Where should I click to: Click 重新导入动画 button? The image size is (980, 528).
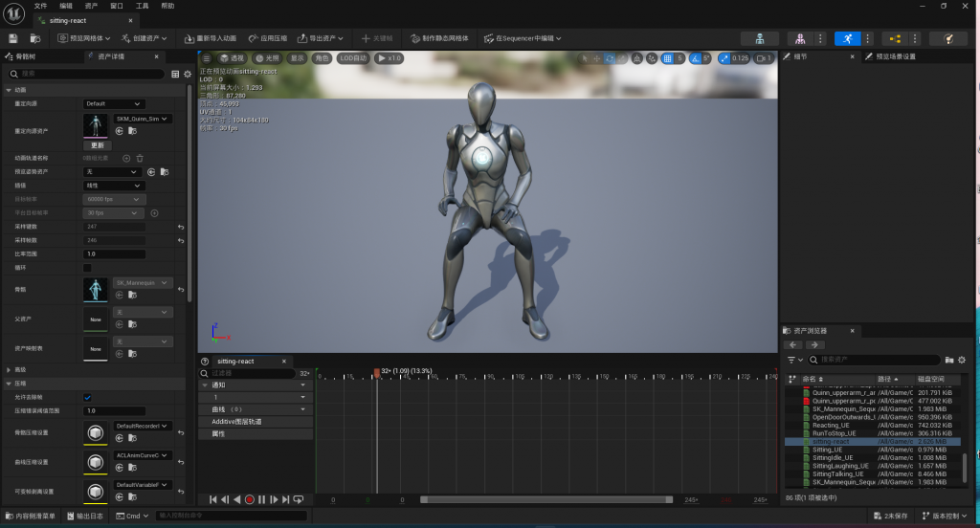click(x=210, y=39)
